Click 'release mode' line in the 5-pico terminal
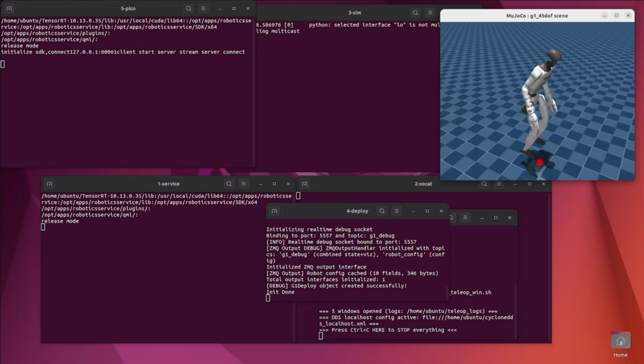Viewport: 644px width, 364px height. (19, 46)
